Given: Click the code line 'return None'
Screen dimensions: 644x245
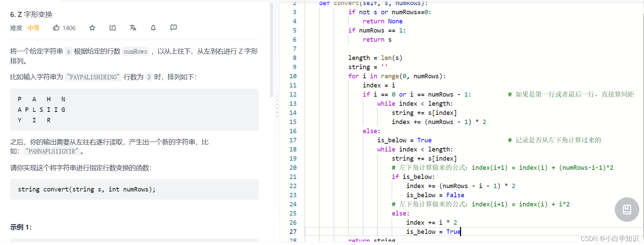Looking at the screenshot, I should pyautogui.click(x=382, y=21).
